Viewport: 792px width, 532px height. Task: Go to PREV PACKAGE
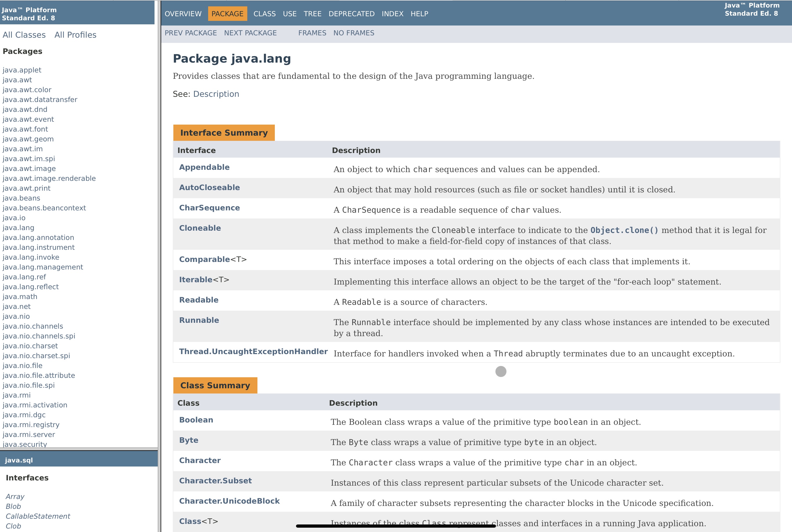(x=190, y=33)
